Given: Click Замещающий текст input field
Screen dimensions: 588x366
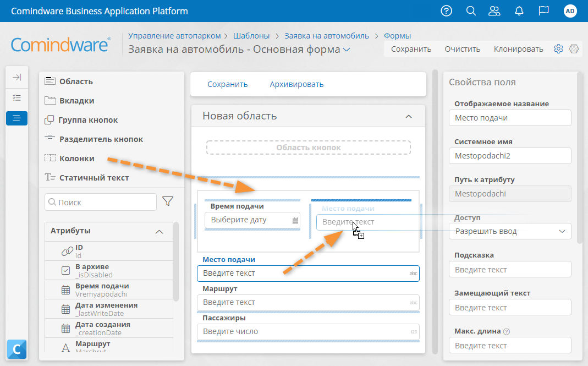Looking at the screenshot, I should pyautogui.click(x=510, y=308).
